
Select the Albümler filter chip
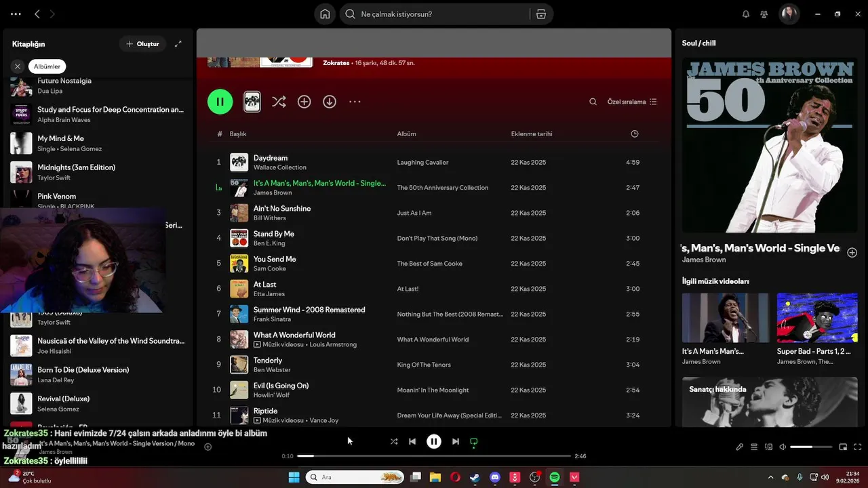coord(47,66)
